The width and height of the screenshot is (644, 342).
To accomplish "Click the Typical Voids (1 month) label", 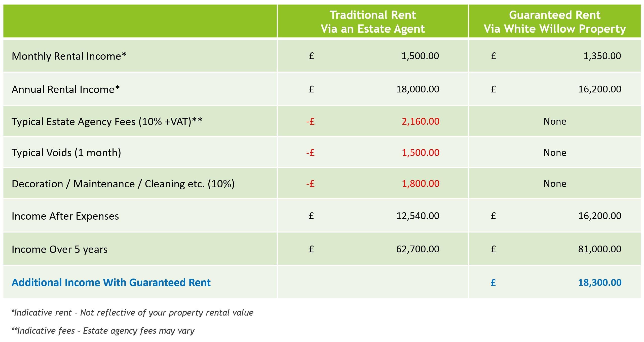I will (66, 153).
